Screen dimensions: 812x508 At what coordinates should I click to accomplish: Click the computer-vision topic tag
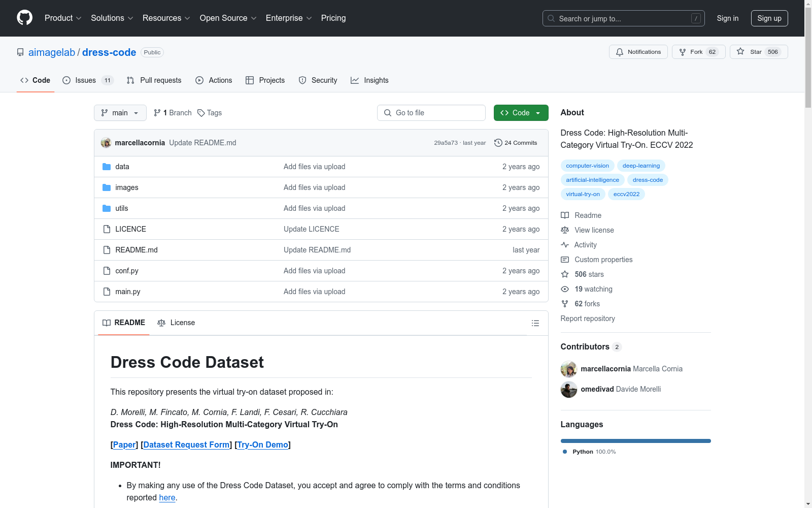pos(587,166)
